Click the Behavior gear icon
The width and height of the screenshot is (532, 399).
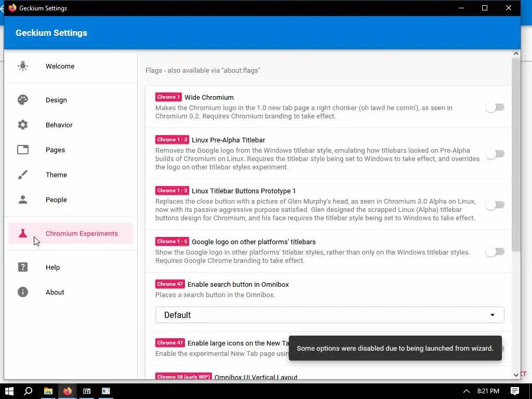pos(23,125)
